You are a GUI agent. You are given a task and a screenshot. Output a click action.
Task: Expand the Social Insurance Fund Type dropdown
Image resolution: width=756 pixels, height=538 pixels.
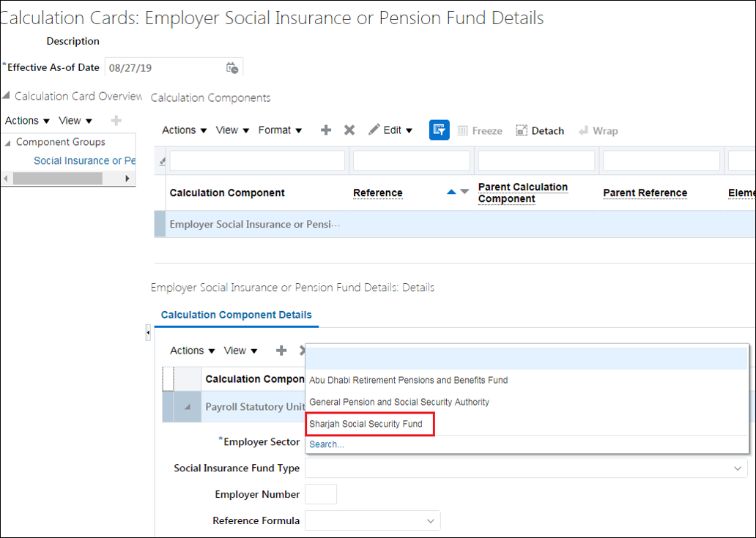point(737,468)
